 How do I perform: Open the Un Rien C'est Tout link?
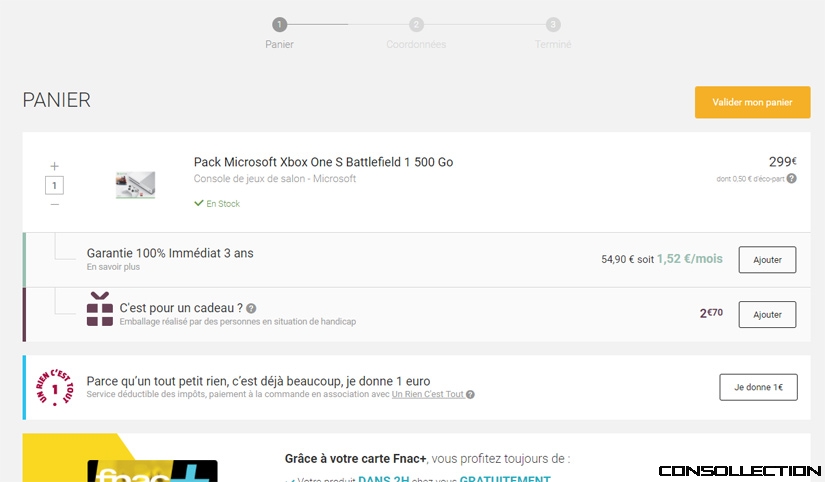click(428, 394)
